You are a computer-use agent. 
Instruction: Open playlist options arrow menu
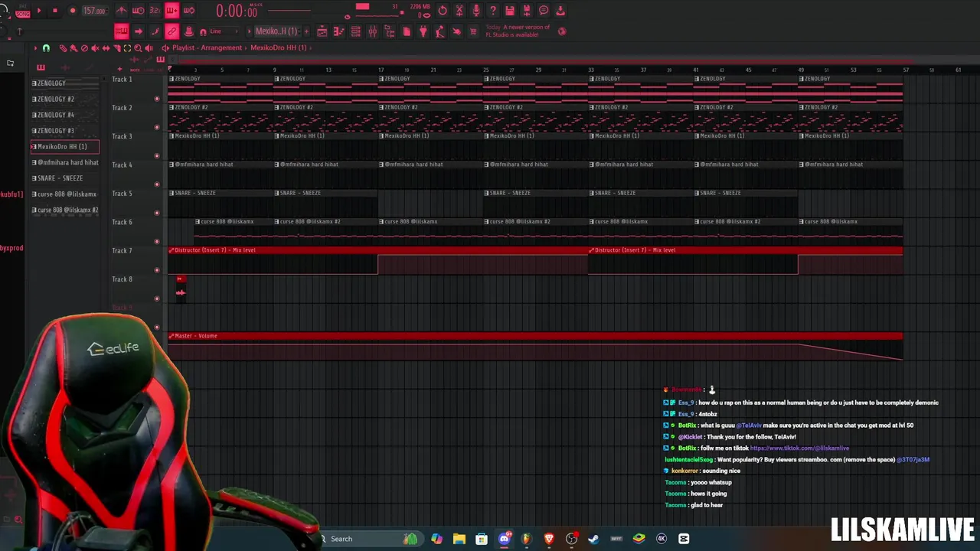click(35, 47)
